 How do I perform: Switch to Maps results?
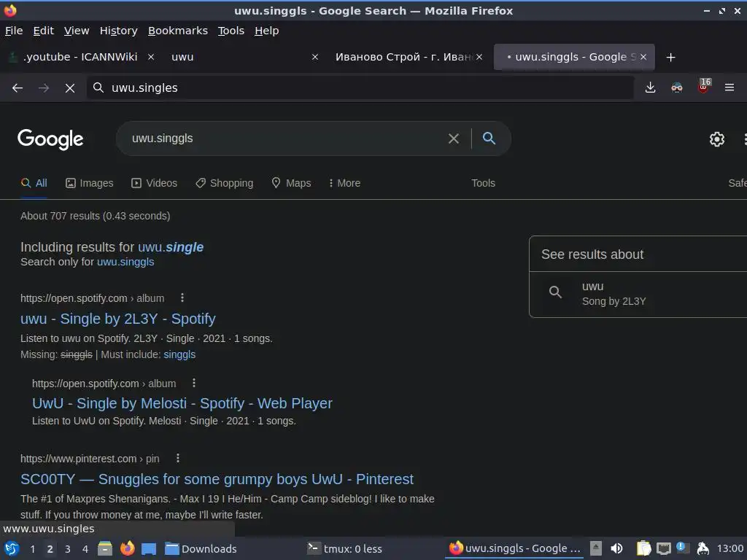(x=291, y=183)
